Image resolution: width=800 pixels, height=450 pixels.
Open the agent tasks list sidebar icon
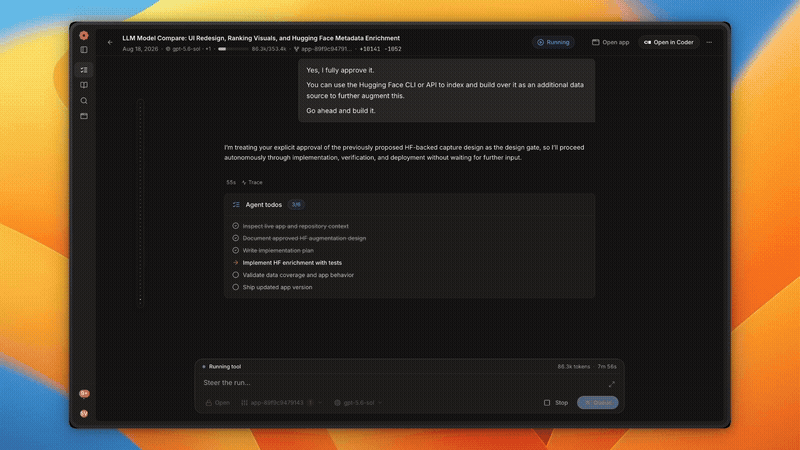pyautogui.click(x=84, y=70)
